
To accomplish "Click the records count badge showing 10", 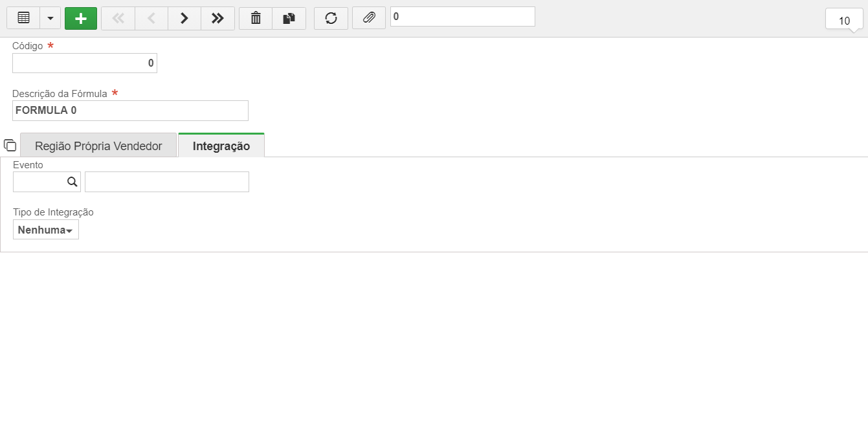I will click(844, 19).
